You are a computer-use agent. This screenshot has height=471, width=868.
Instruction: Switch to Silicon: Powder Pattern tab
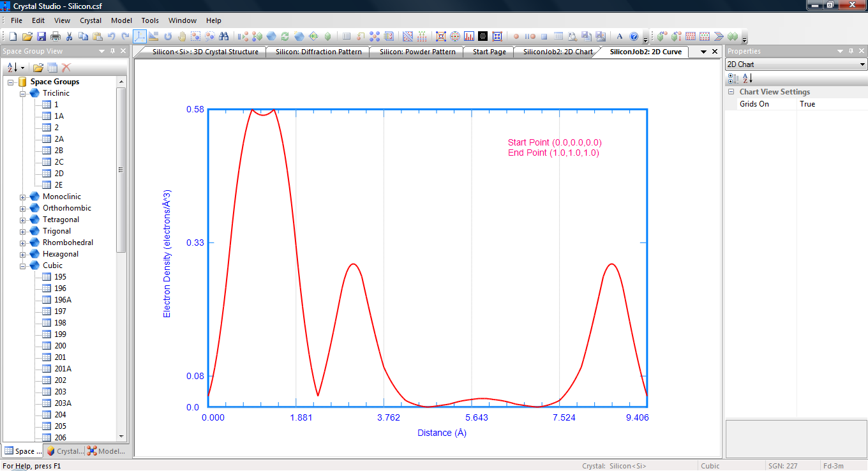[417, 52]
